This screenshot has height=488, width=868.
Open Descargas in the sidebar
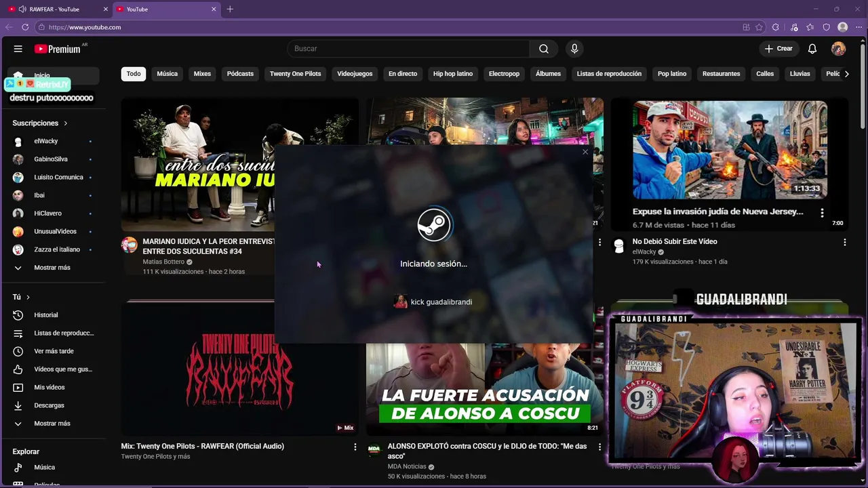click(x=55, y=405)
